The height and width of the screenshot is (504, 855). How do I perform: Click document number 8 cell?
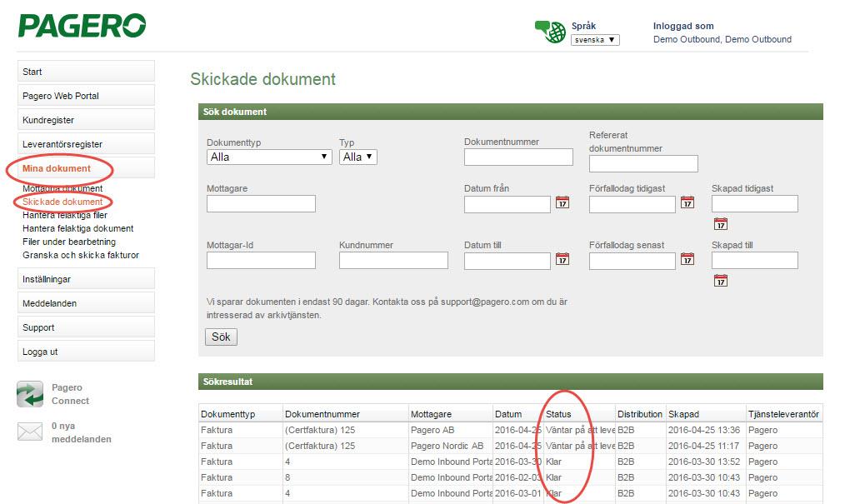(x=346, y=477)
